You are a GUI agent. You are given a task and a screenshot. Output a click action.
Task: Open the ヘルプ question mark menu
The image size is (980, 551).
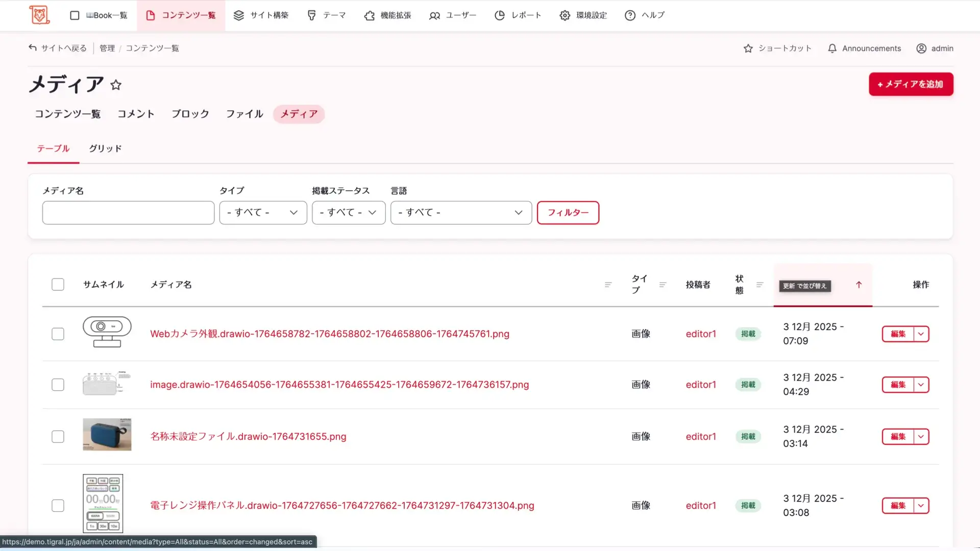pos(630,15)
